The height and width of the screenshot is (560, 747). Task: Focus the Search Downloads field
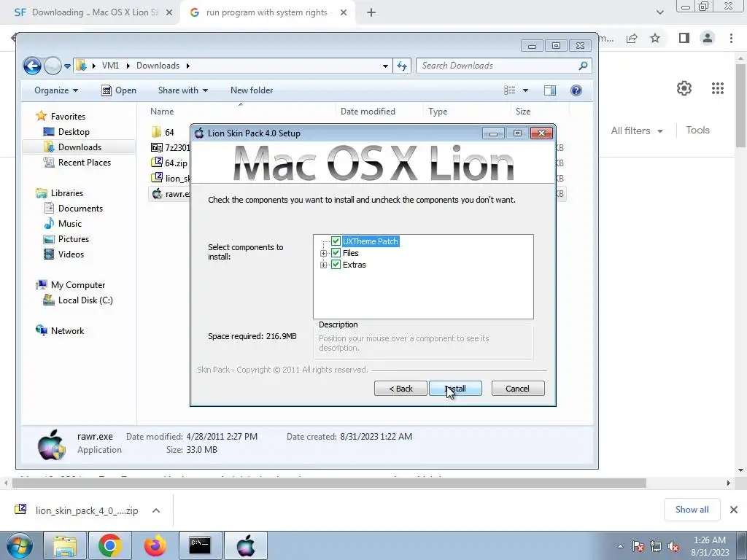503,66
